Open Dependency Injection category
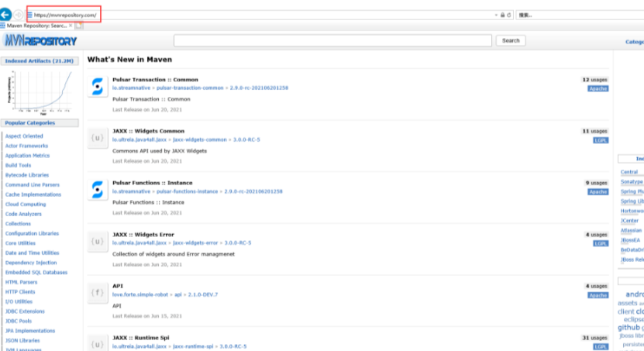Image resolution: width=644 pixels, height=351 pixels. [31, 263]
